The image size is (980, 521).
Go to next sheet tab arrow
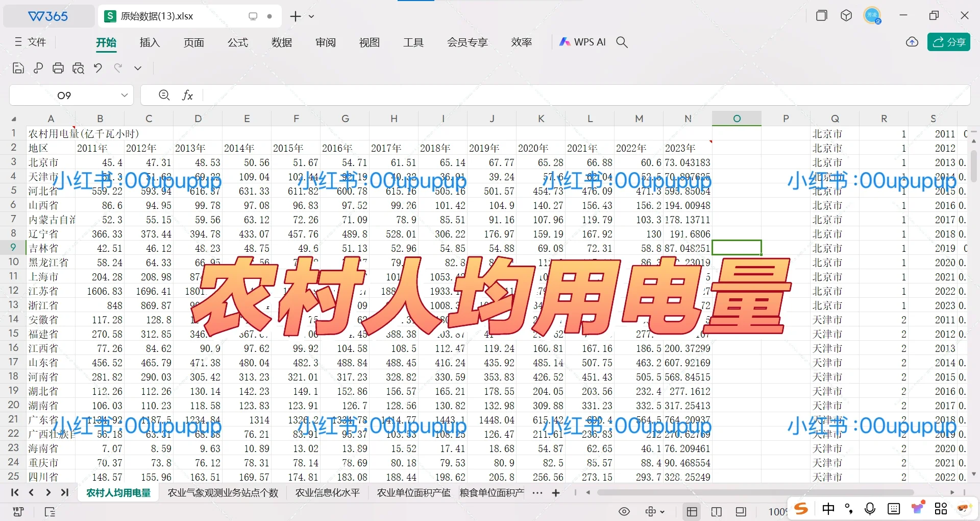point(48,493)
